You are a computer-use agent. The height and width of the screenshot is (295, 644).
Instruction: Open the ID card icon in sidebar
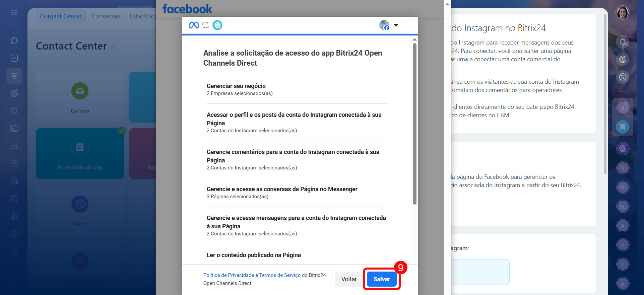click(x=14, y=128)
